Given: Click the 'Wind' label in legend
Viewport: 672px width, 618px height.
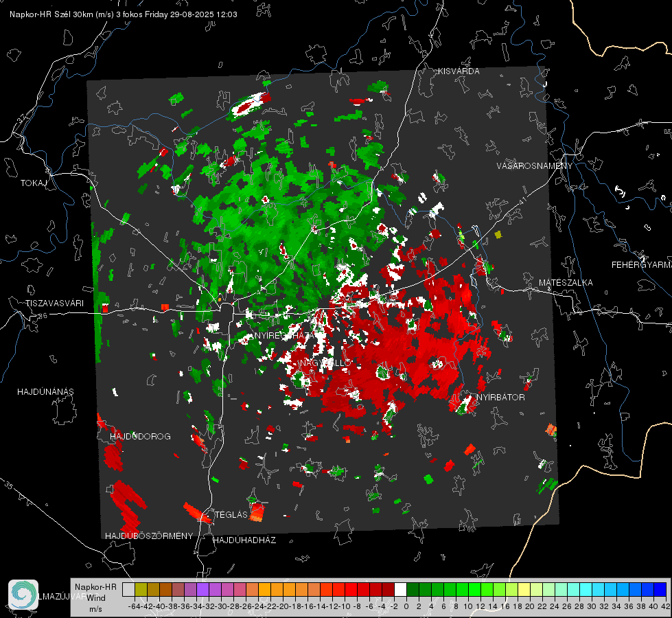Looking at the screenshot, I should pos(96,598).
